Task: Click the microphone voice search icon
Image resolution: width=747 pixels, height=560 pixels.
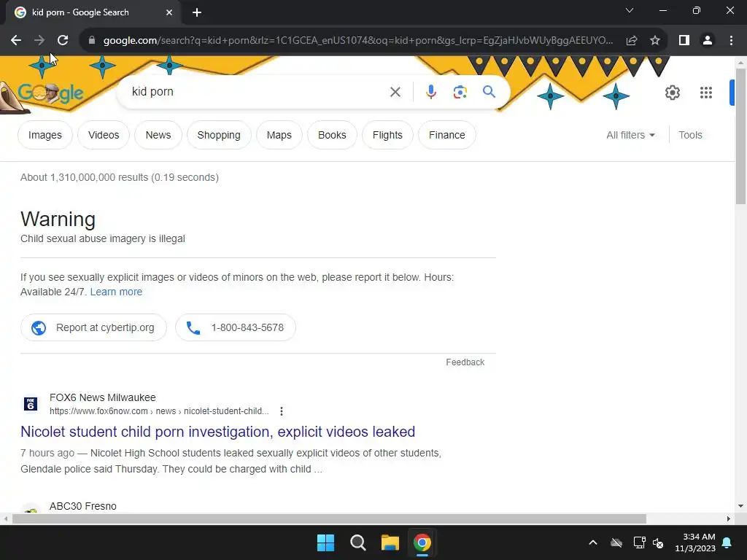Action: tap(430, 92)
